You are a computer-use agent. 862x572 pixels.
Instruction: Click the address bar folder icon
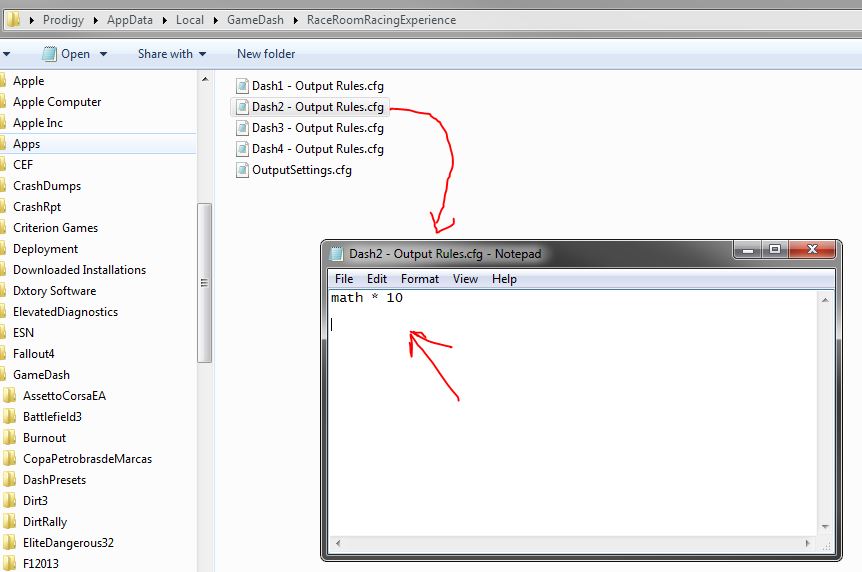point(14,20)
